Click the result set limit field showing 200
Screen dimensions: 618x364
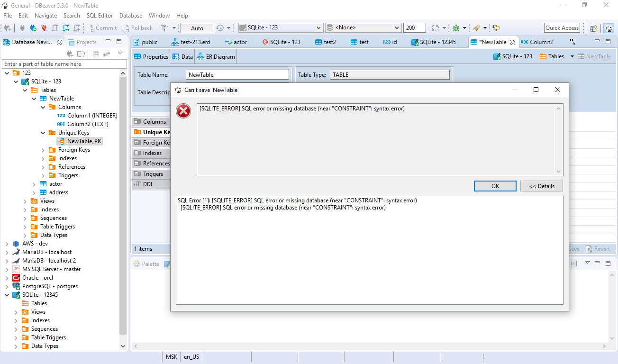click(x=415, y=28)
